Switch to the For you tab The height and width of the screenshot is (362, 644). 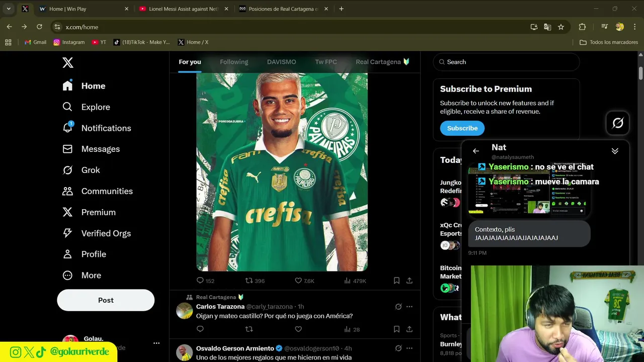point(190,62)
